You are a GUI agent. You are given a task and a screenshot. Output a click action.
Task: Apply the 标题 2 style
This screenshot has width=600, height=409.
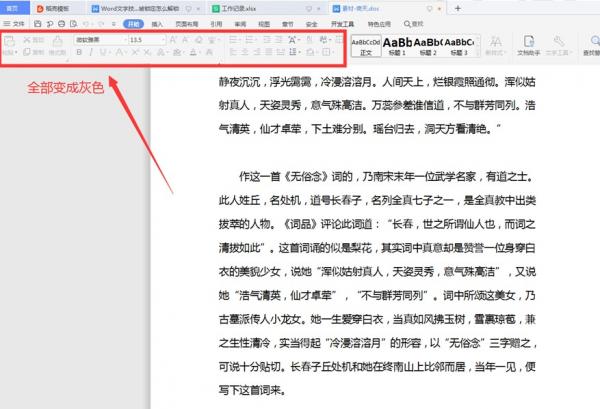pos(428,46)
